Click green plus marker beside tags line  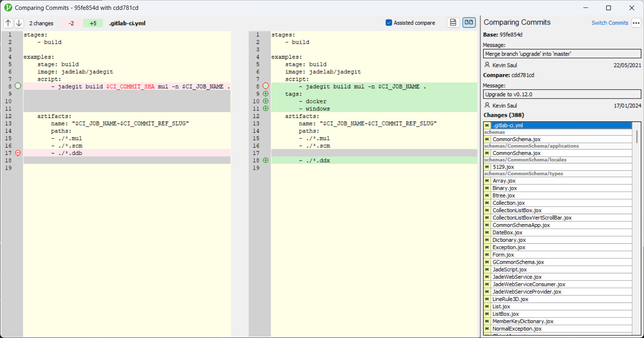[x=266, y=94]
